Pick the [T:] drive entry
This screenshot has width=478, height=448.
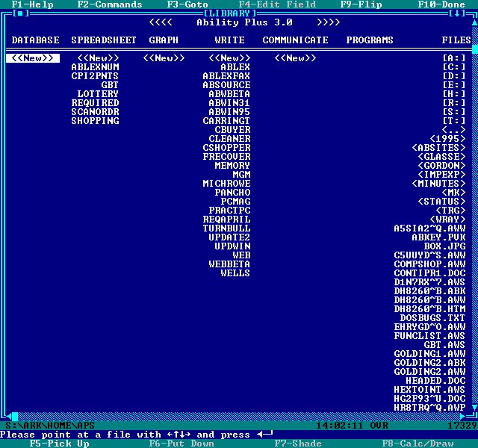click(453, 121)
